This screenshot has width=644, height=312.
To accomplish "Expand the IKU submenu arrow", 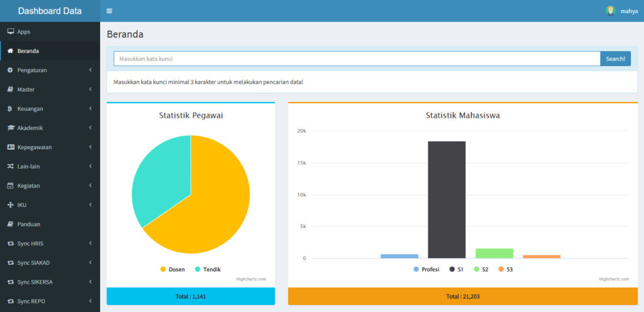I will [91, 205].
